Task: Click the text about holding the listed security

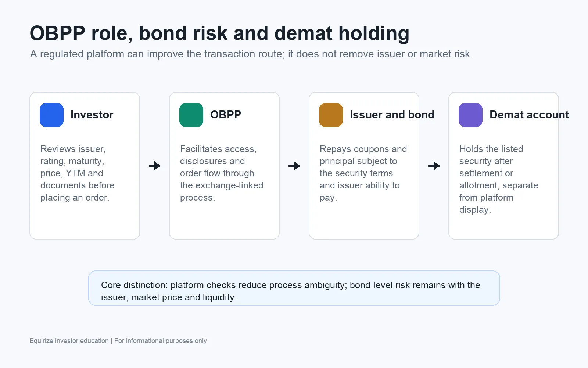Action: [x=499, y=179]
